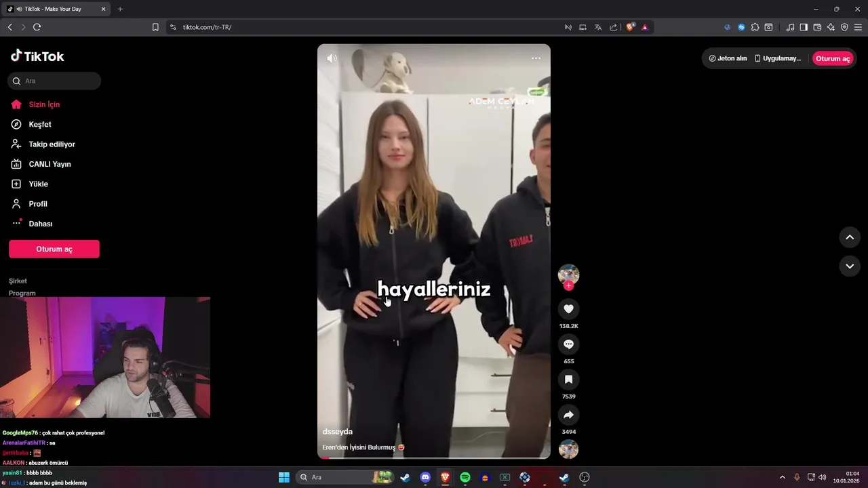Open dsseyda creator avatar
Image resolution: width=868 pixels, height=488 pixels.
coord(568,274)
